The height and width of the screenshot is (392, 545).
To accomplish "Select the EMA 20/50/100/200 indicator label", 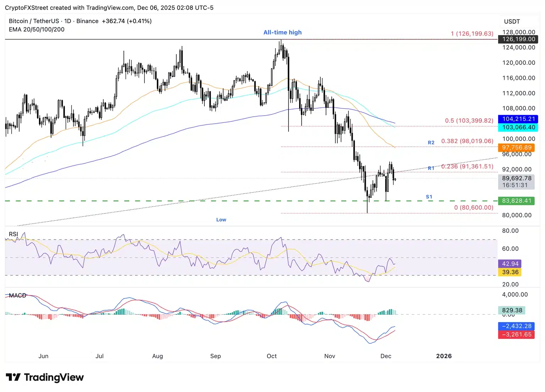I will pyautogui.click(x=37, y=29).
